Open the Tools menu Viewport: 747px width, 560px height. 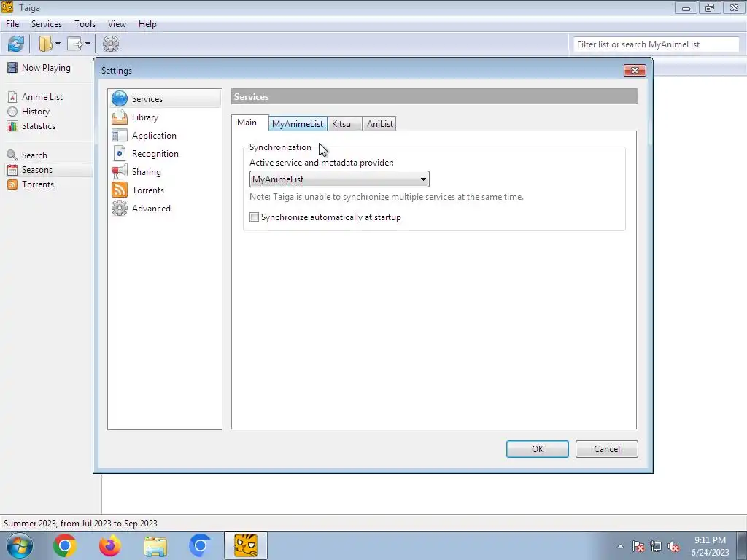pyautogui.click(x=85, y=24)
